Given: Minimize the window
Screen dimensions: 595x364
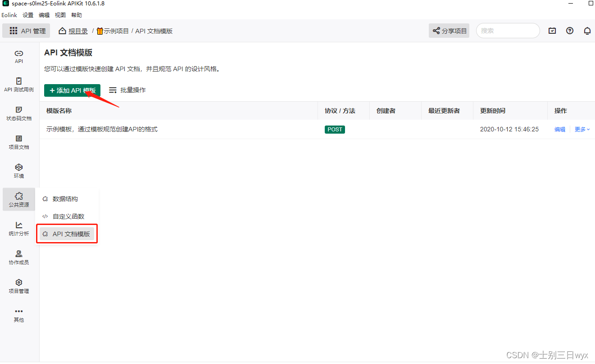Looking at the screenshot, I should pos(570,3).
